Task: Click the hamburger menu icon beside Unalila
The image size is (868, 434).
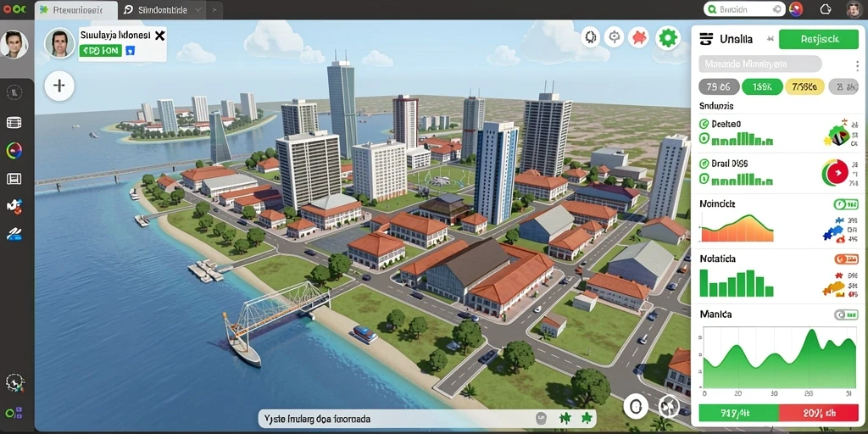Action: pyautogui.click(x=706, y=39)
